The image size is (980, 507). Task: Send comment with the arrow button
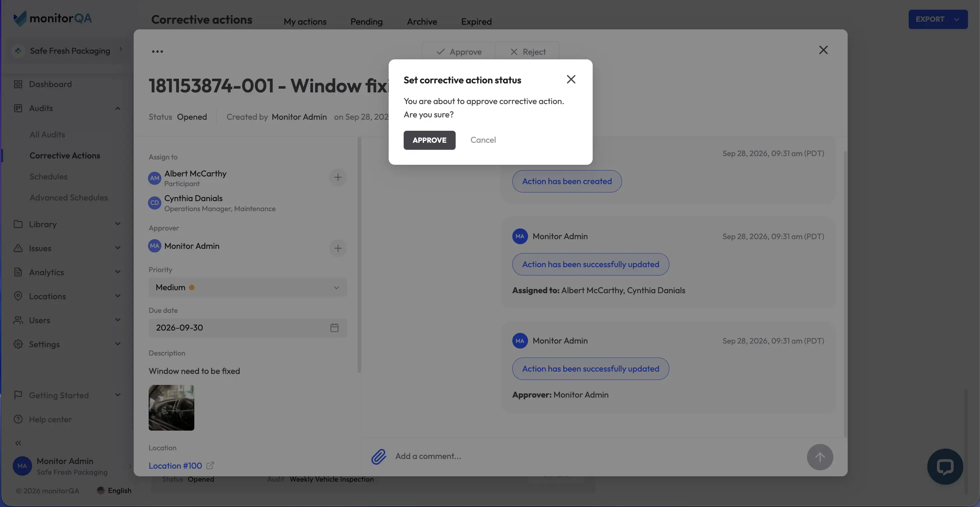click(820, 457)
